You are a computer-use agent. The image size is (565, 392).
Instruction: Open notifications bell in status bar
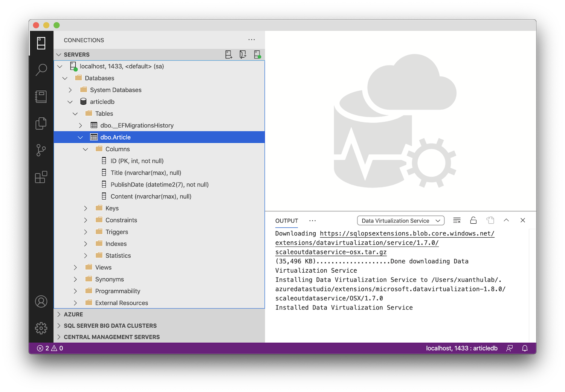[x=525, y=348]
